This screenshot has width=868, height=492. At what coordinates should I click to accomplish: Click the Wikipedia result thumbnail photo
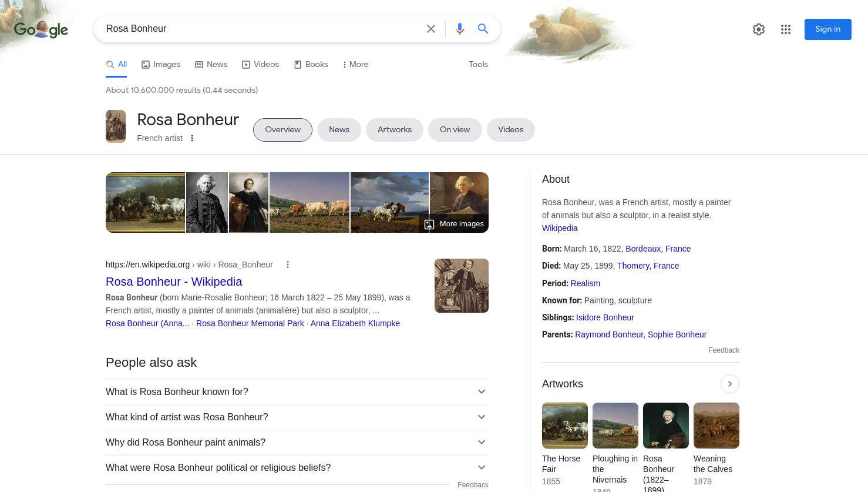[x=462, y=286]
